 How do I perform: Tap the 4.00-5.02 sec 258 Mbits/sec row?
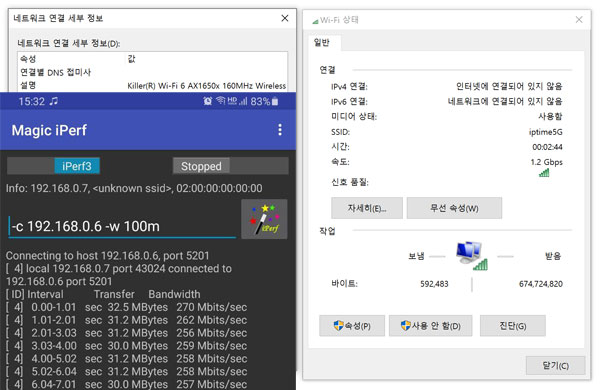pyautogui.click(x=126, y=359)
